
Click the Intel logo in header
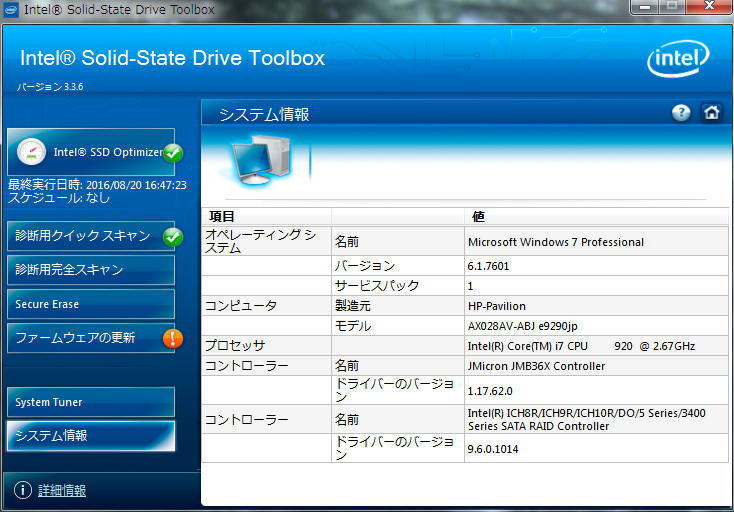(678, 59)
